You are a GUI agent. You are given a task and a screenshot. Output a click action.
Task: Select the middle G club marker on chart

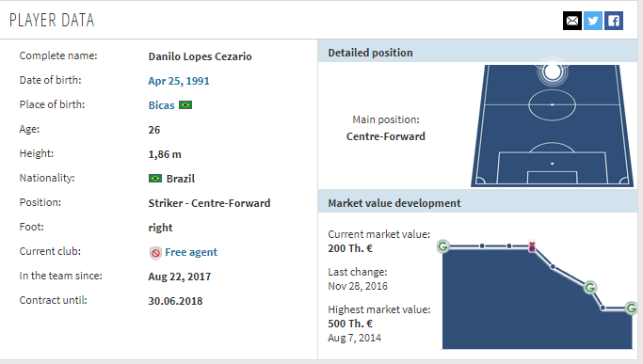589,288
